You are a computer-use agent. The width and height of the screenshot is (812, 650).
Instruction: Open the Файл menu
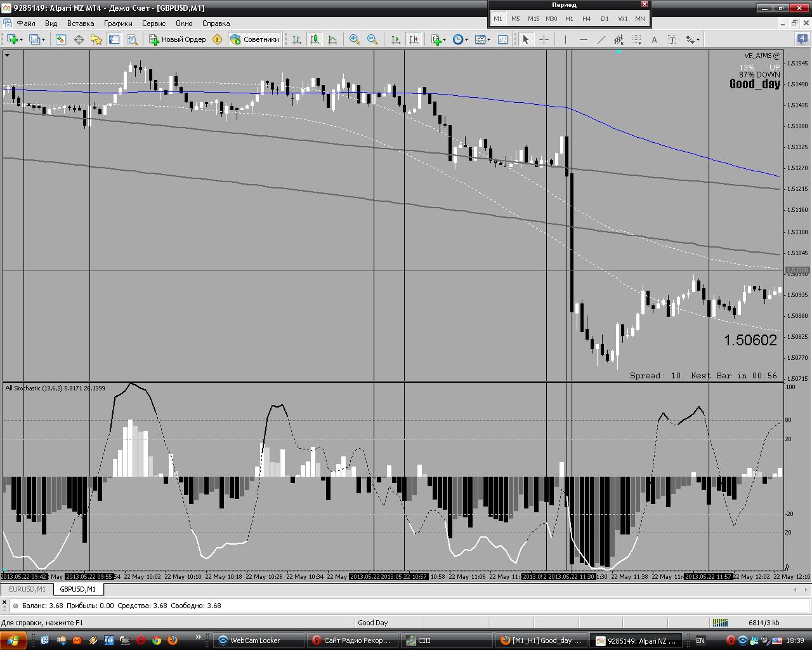(x=26, y=23)
